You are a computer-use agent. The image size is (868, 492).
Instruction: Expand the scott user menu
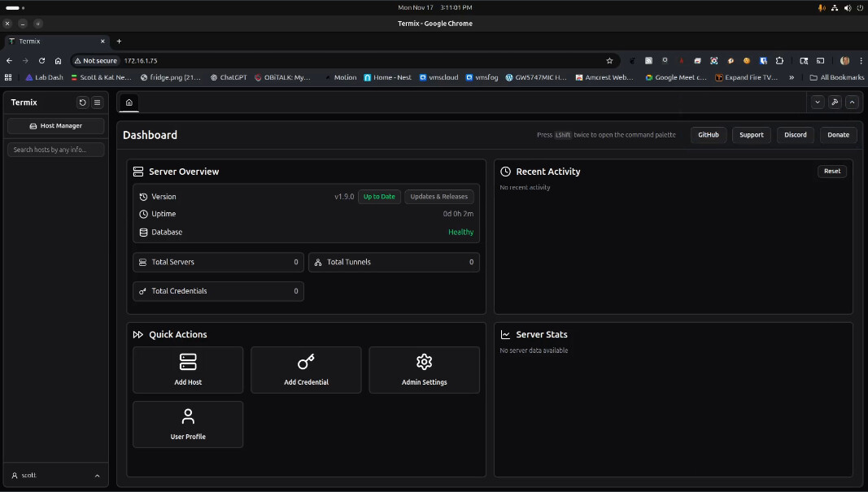point(55,475)
